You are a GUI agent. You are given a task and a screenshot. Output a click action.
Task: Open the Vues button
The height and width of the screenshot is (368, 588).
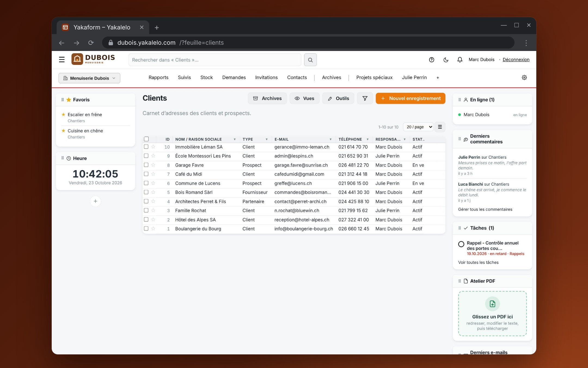coord(304,98)
